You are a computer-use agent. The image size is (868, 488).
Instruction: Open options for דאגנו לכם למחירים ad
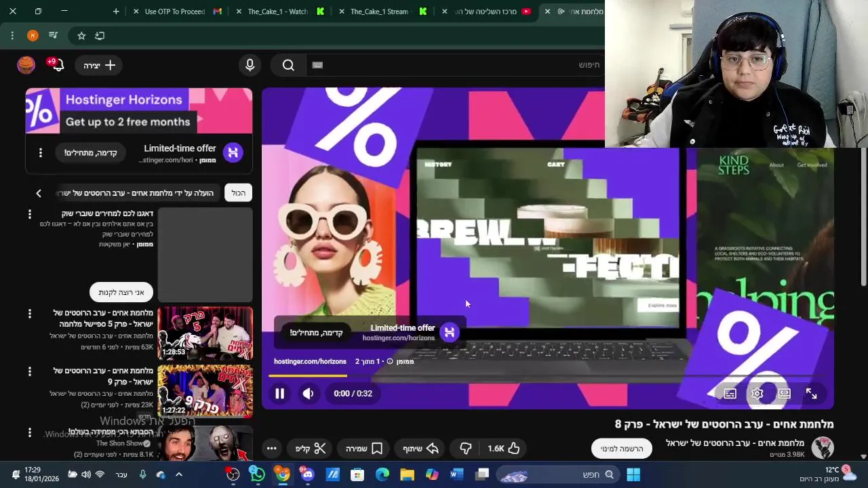pos(29,214)
